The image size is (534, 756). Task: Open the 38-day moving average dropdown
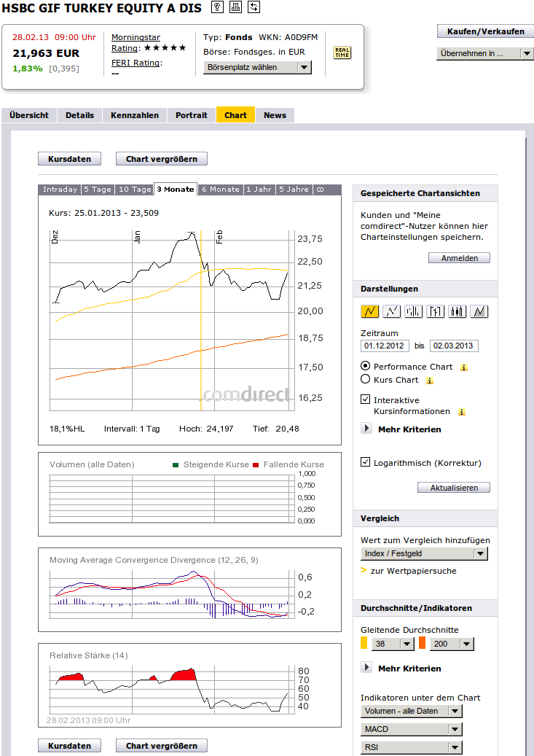393,644
